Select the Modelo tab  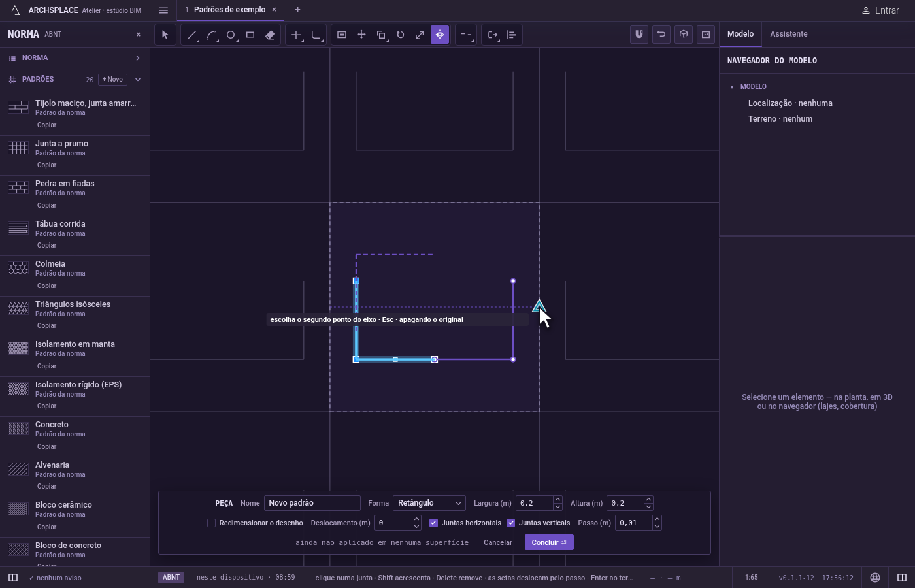coord(740,34)
